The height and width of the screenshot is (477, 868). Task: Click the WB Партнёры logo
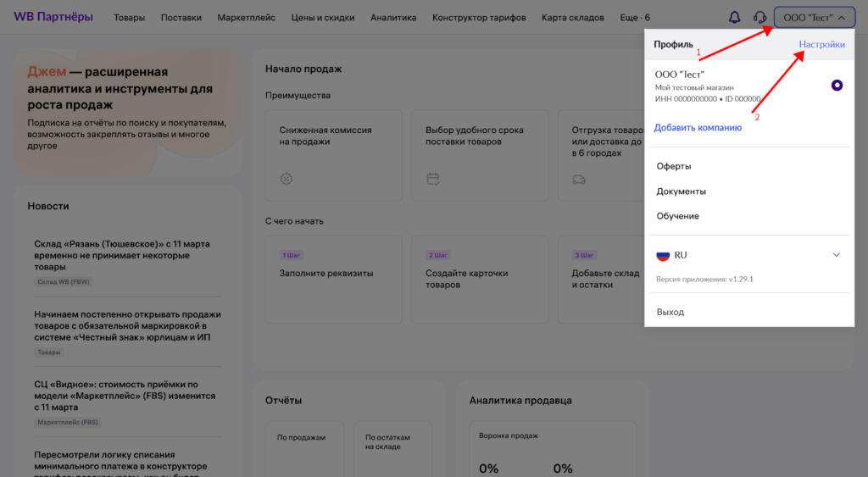coord(53,17)
